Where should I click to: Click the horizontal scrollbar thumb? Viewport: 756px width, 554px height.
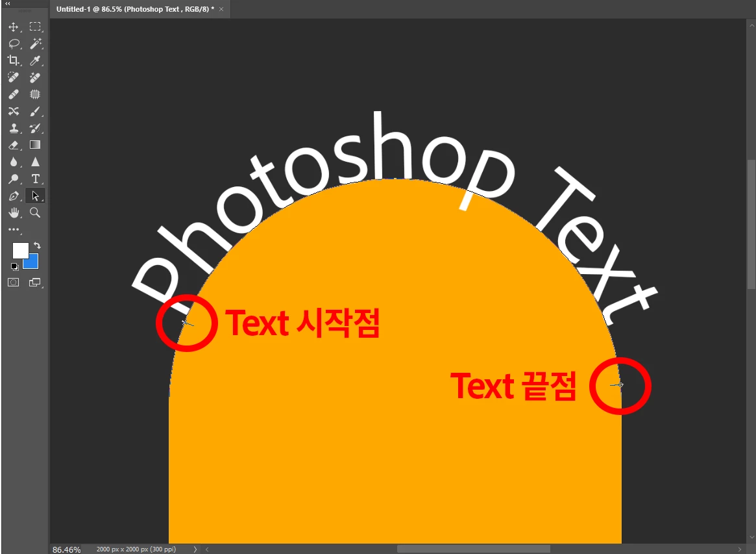pos(474,549)
